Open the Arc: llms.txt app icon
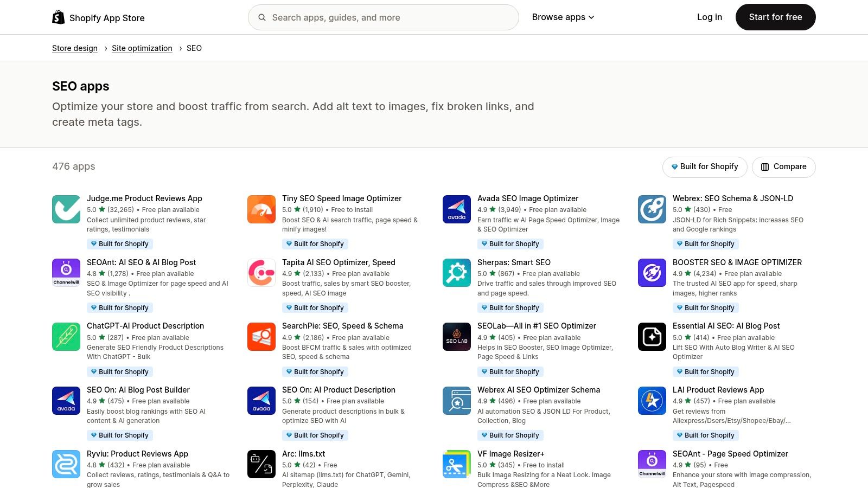 (261, 464)
